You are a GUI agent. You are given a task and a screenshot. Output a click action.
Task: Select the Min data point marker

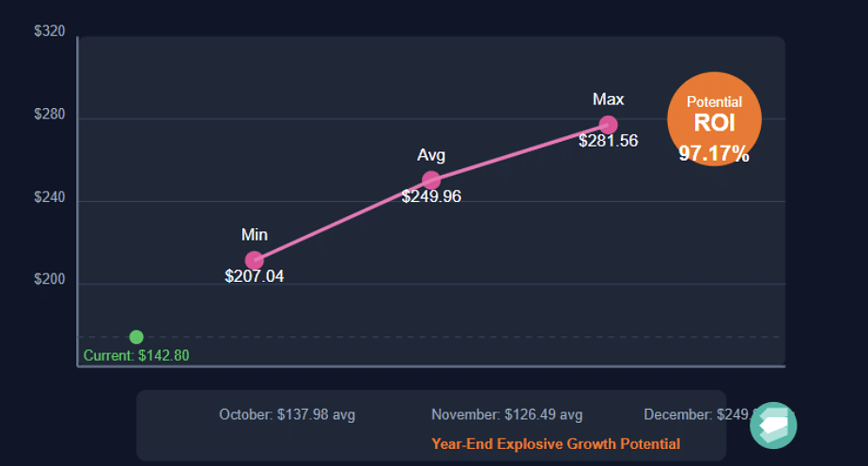[x=254, y=260]
